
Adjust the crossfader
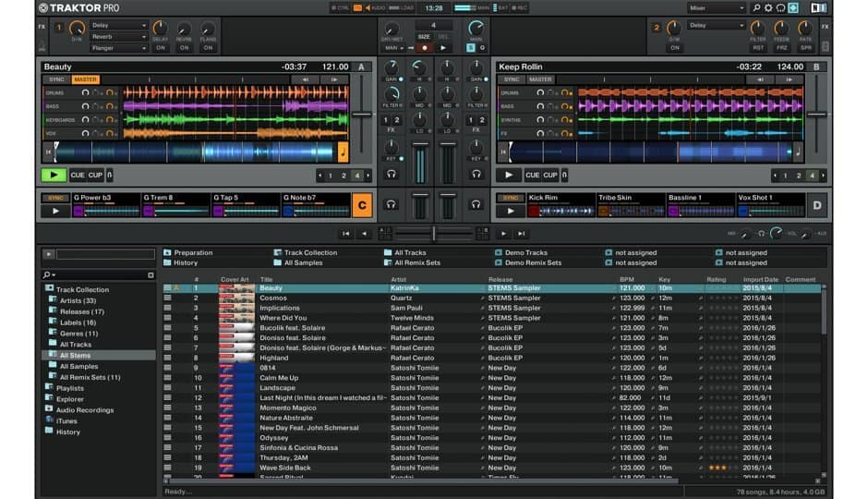pos(433,233)
